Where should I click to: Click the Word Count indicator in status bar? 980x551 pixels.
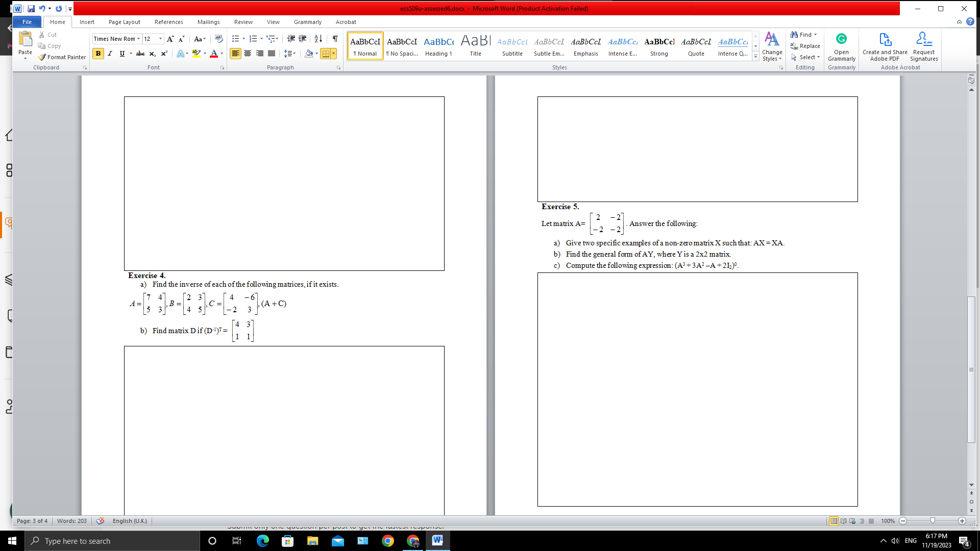pyautogui.click(x=72, y=521)
